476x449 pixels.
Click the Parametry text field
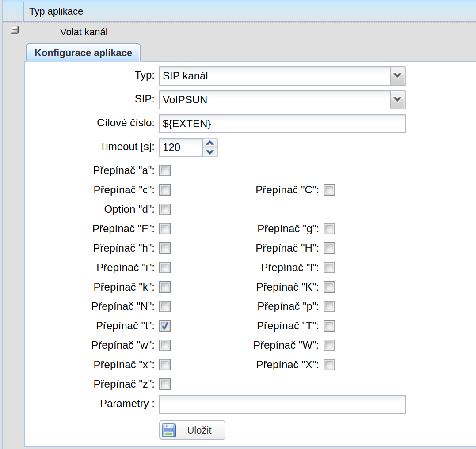point(282,404)
